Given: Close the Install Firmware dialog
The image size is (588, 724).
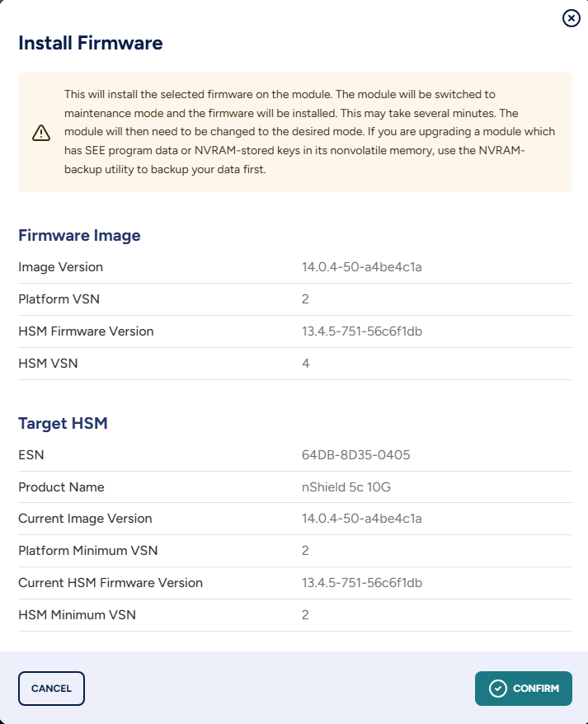Looking at the screenshot, I should [571, 18].
